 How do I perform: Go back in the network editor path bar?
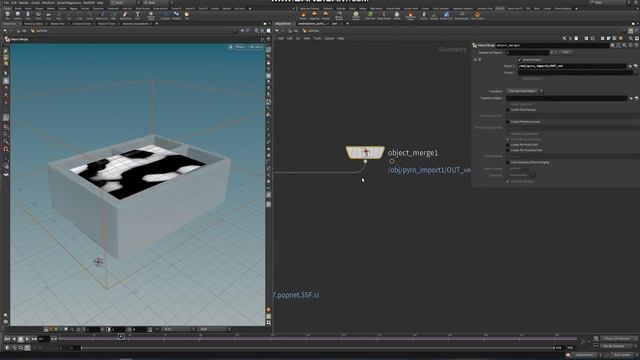[x=278, y=31]
